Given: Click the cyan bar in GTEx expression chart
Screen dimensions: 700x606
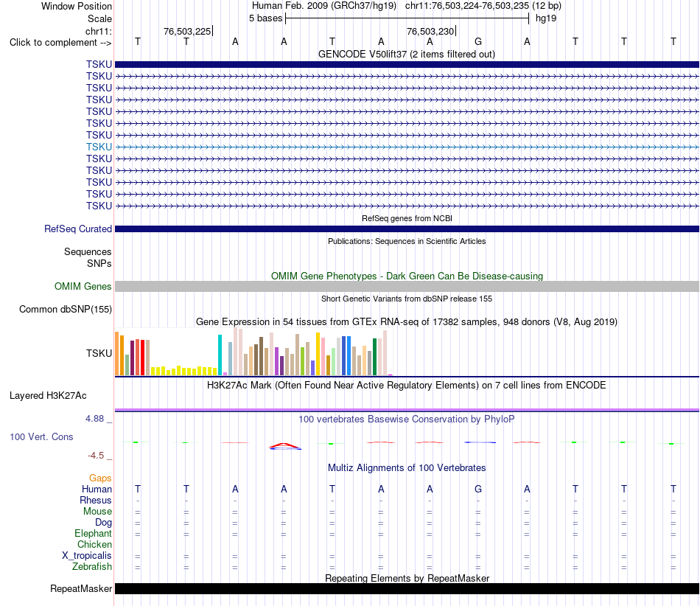Looking at the screenshot, I should pyautogui.click(x=220, y=355).
